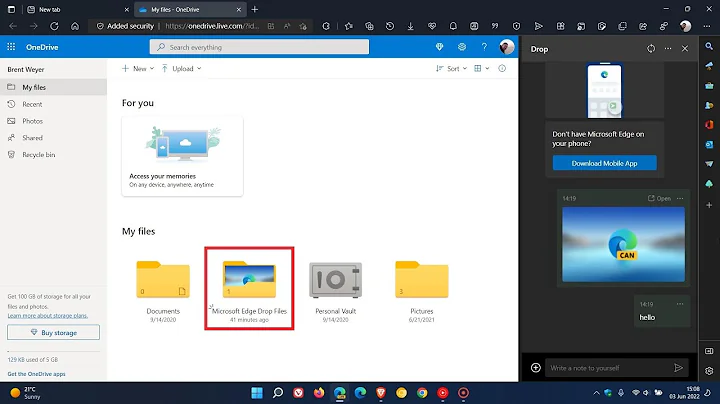Go to browser home page
Screen dimensions: 720x404
pyautogui.click(x=75, y=26)
